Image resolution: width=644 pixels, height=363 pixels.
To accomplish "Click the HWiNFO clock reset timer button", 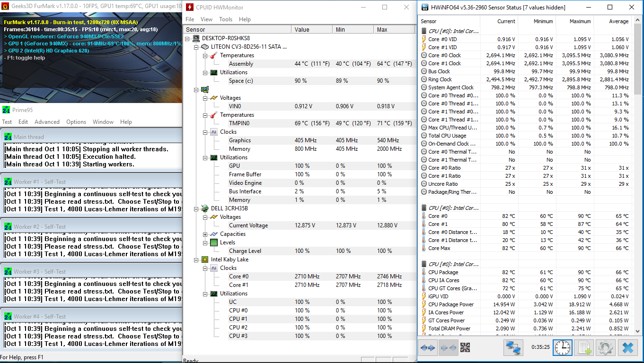I will point(562,348).
